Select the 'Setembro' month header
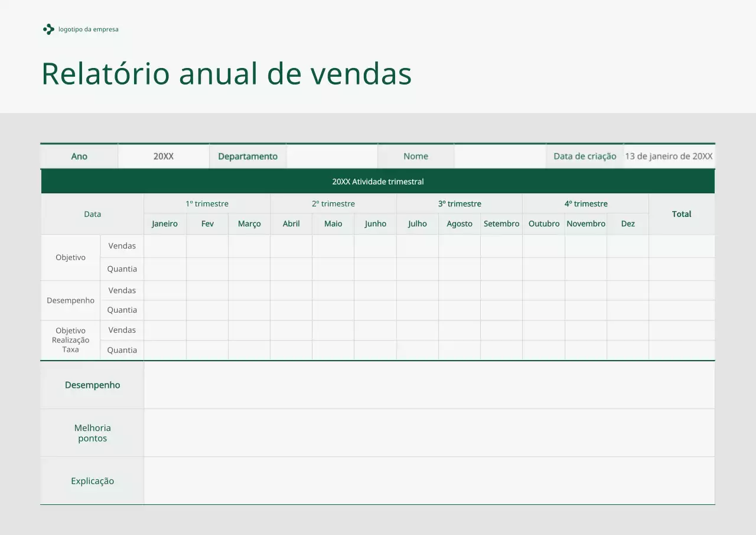 501,223
